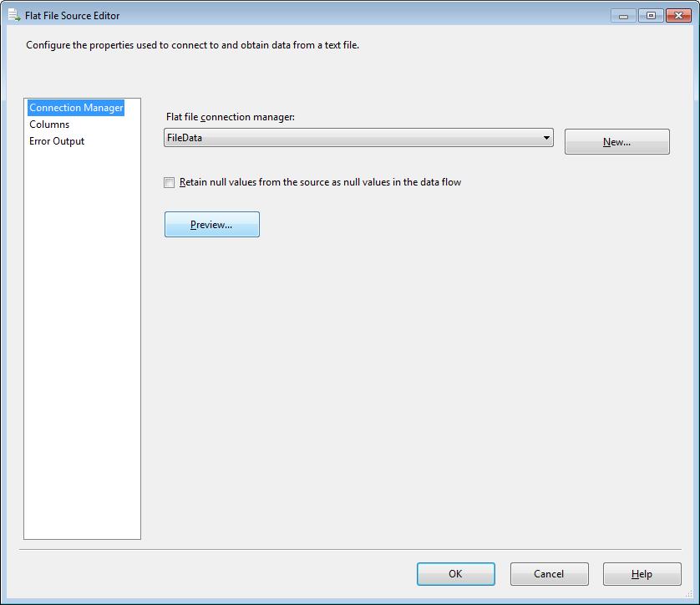The image size is (700, 605).
Task: Click the Preview... button
Action: 212,224
